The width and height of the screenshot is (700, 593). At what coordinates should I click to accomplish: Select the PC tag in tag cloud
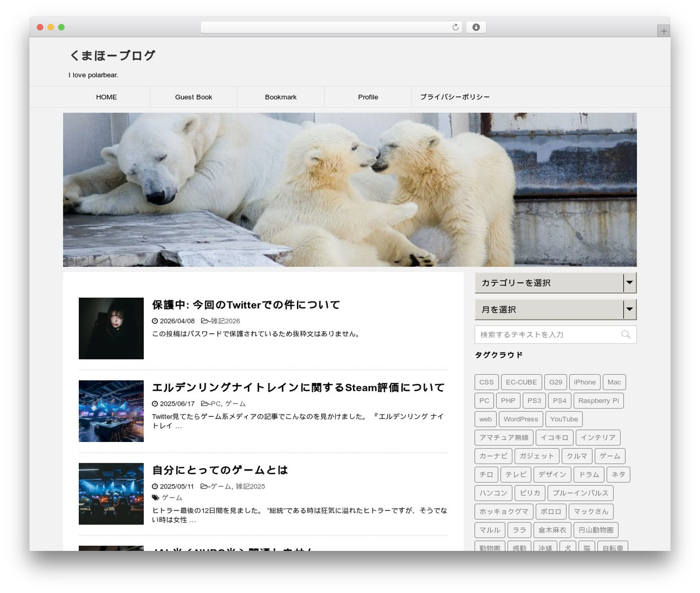pos(485,401)
